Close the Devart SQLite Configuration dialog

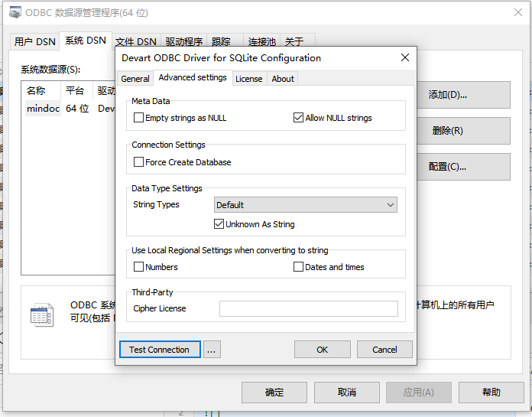[x=405, y=57]
